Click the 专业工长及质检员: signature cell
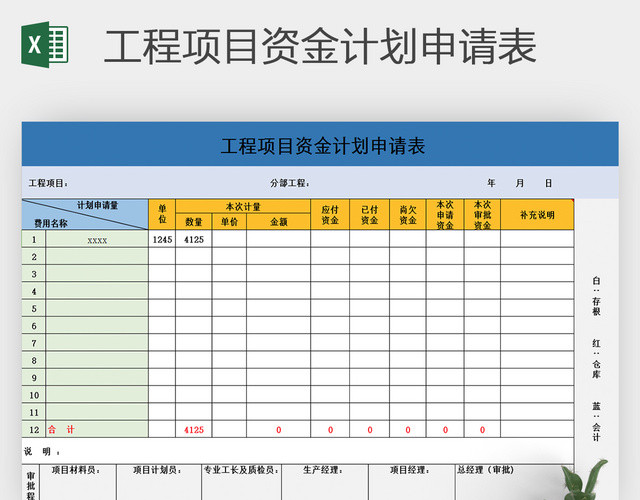 click(x=242, y=482)
